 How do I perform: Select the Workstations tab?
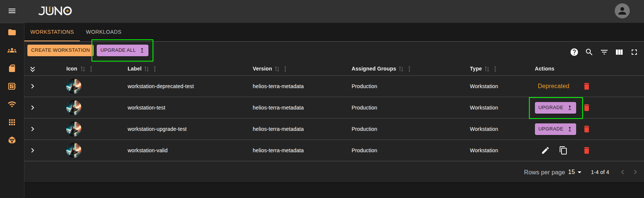click(x=52, y=32)
